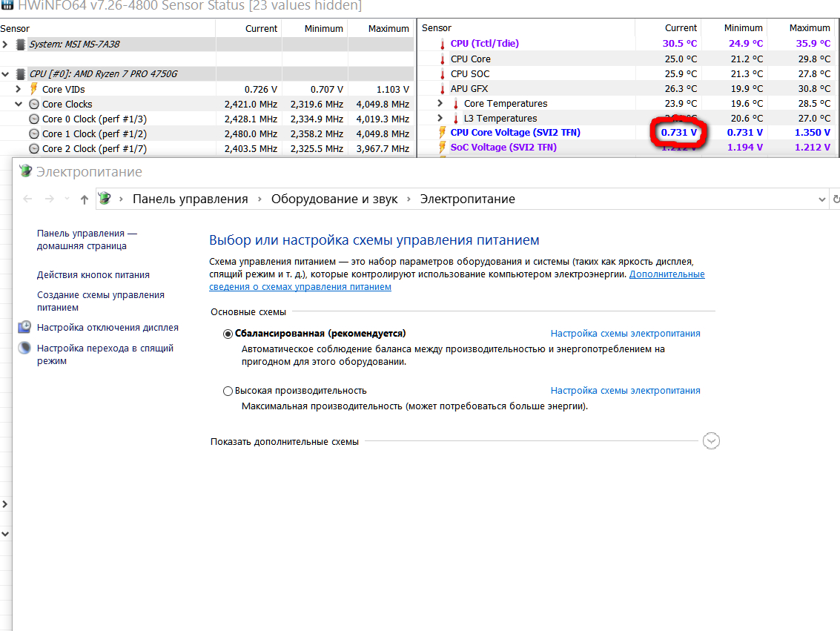Click the AMD Ryzen 7 PRO 4750G chip icon
Image resolution: width=840 pixels, height=631 pixels.
[20, 74]
